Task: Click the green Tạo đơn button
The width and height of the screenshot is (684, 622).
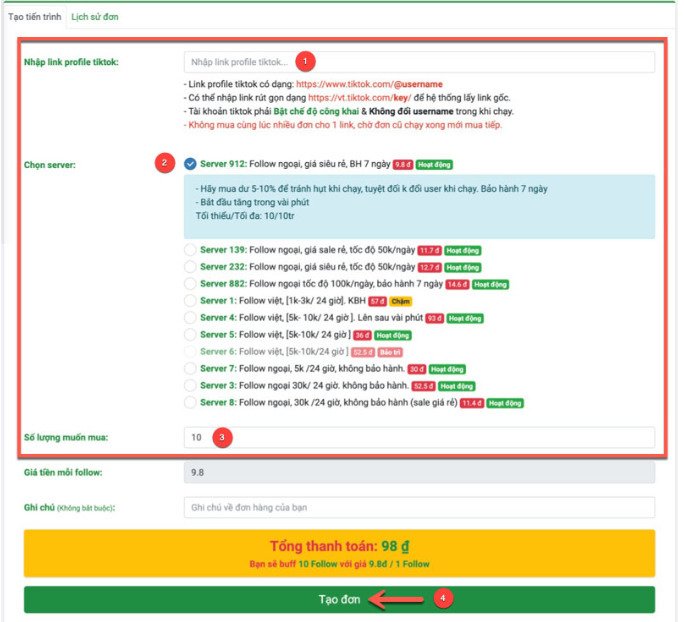Action: coord(339,599)
